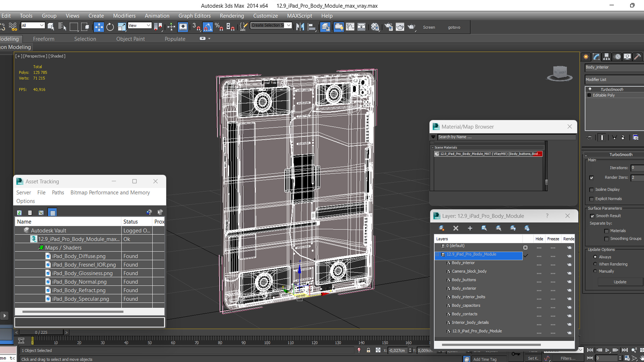Open Paths menu in Asset Tracking
Viewport: 644px width, 362px height.
[x=58, y=192]
